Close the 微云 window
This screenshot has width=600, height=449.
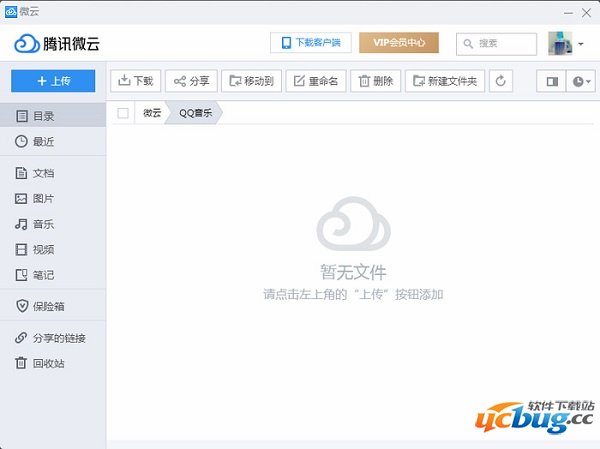tap(586, 13)
